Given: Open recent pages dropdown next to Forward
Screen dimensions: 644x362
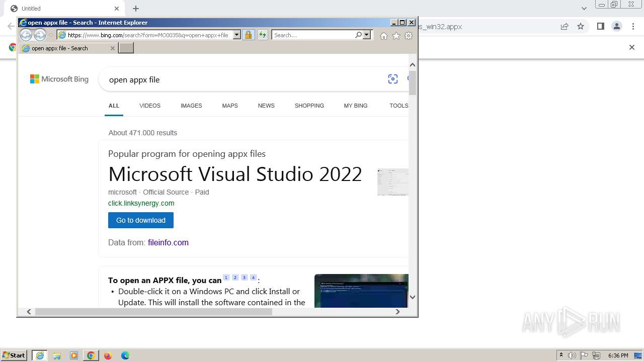Looking at the screenshot, I should [51, 35].
